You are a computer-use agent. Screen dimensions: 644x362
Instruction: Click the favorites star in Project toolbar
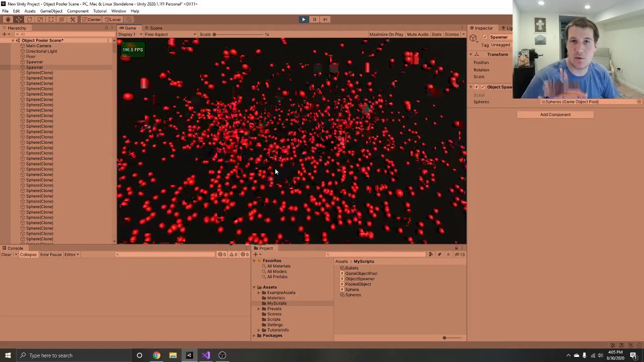tap(448, 254)
